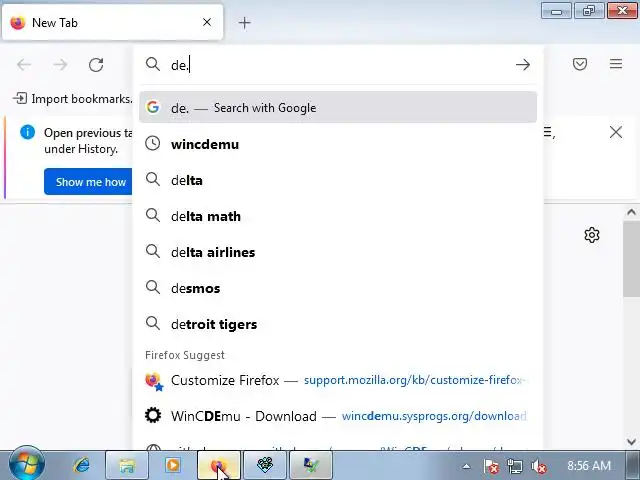Open a new tab with plus button
This screenshot has height=480, width=640.
click(x=244, y=23)
